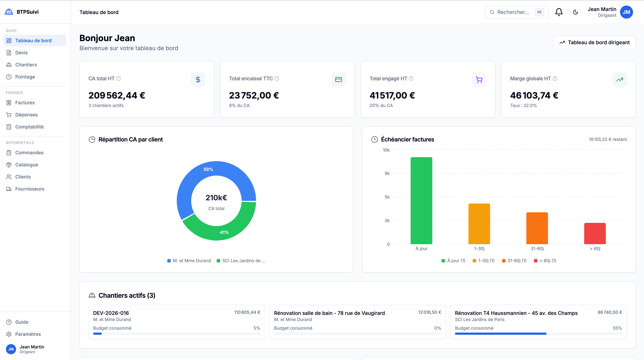Open the JM profile avatar menu

[627, 12]
